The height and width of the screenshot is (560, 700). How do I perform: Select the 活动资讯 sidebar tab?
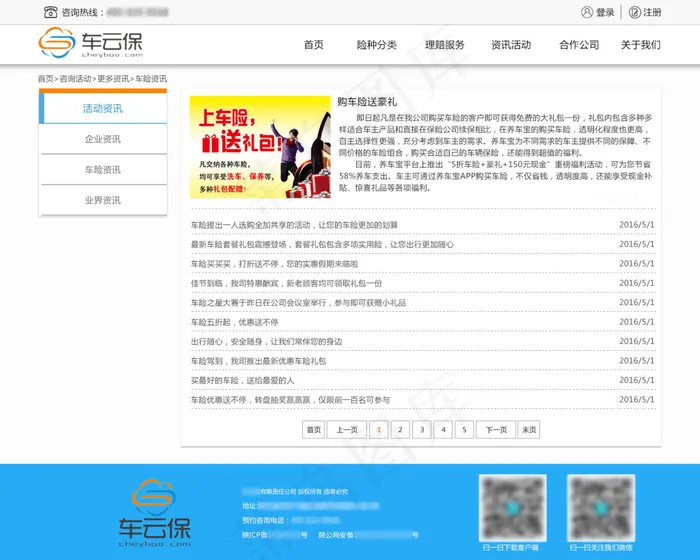(x=102, y=108)
